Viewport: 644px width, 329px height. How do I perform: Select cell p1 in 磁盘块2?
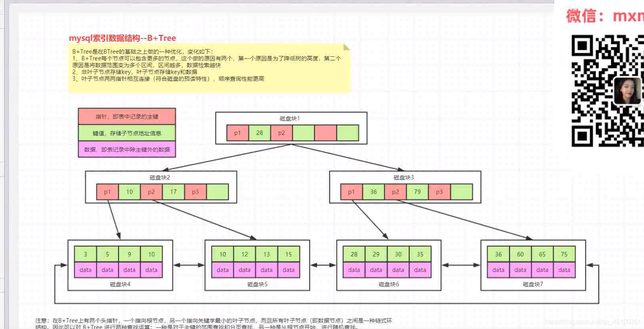[107, 192]
